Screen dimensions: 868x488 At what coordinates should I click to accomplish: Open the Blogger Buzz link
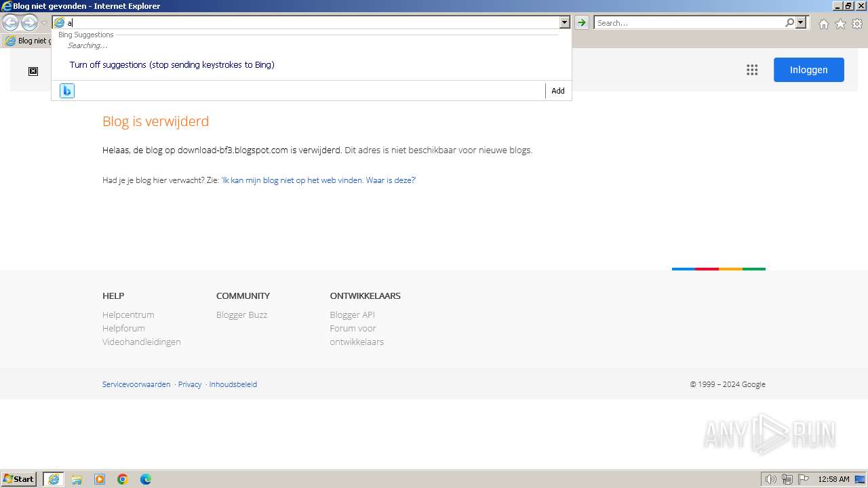(x=241, y=314)
